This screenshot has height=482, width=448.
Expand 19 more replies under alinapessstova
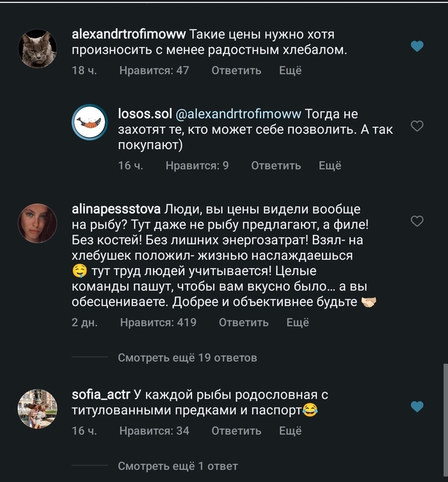187,358
